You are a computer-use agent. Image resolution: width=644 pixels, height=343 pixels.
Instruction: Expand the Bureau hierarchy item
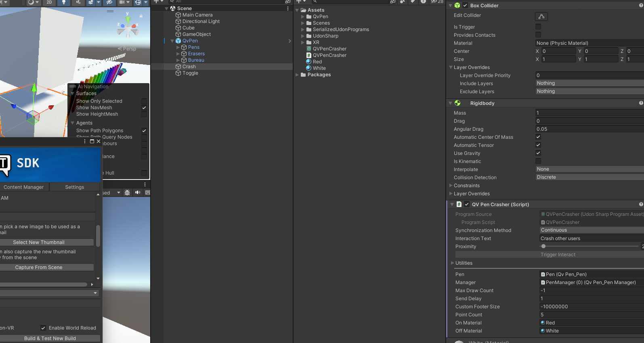tap(178, 60)
